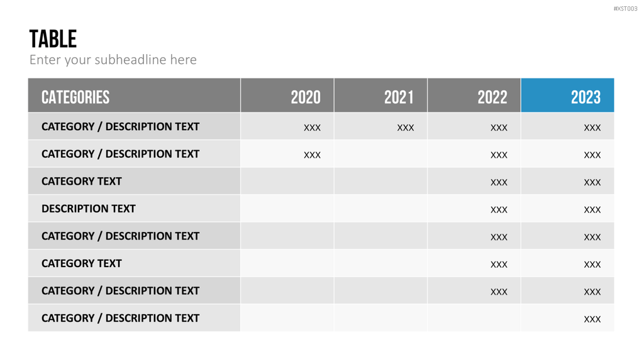Click the 2023 xxx value in first row
Image resolution: width=644 pixels, height=362 pixels.
click(592, 128)
